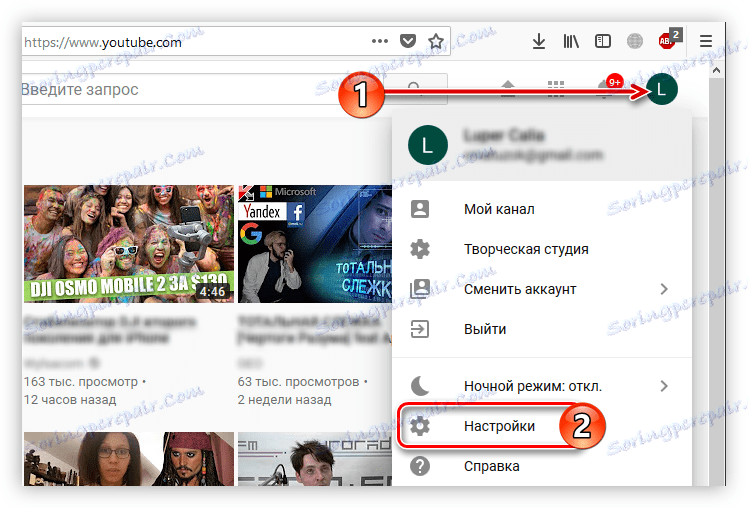The height and width of the screenshot is (508, 748).
Task: Click the YouTube upload video icon
Action: 508,89
